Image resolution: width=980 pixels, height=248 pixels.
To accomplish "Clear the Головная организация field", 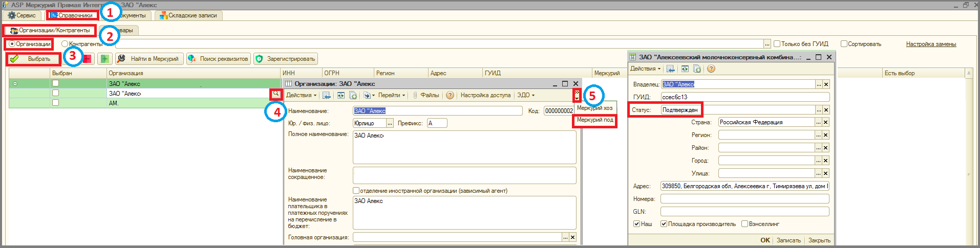I will 572,237.
